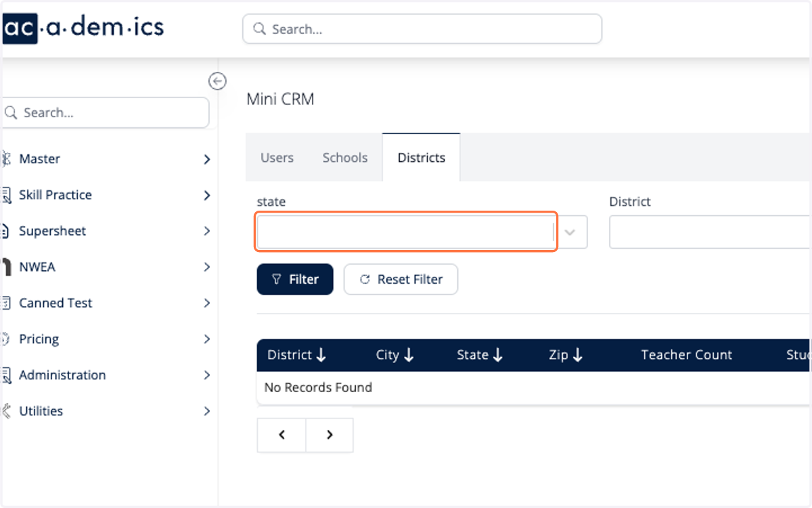Go to previous page of results
The image size is (812, 508).
coord(281,435)
